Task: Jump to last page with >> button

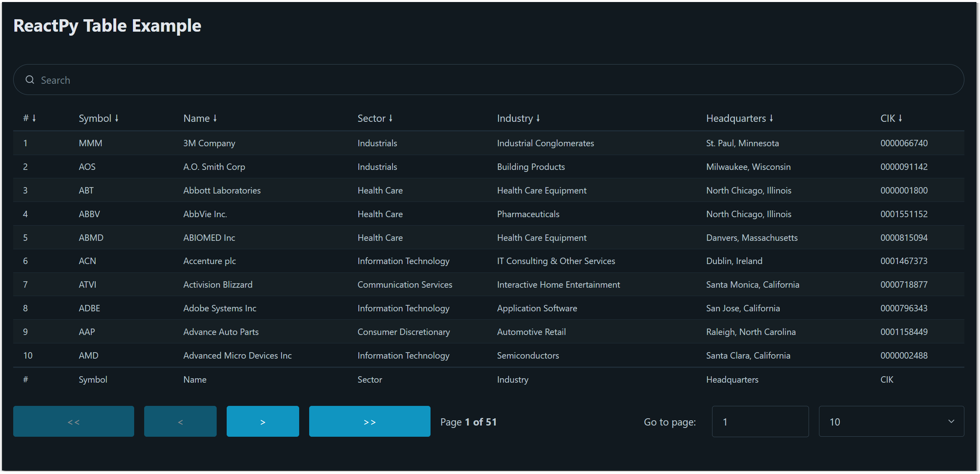Action: click(370, 422)
